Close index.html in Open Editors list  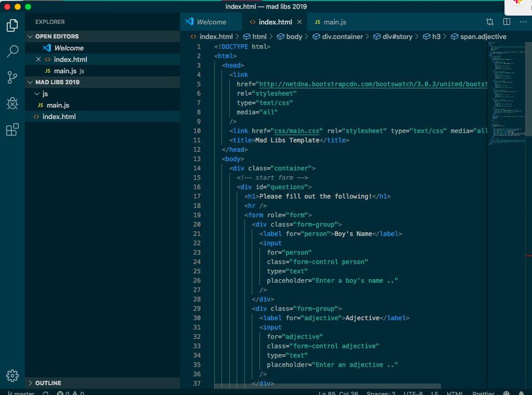38,59
